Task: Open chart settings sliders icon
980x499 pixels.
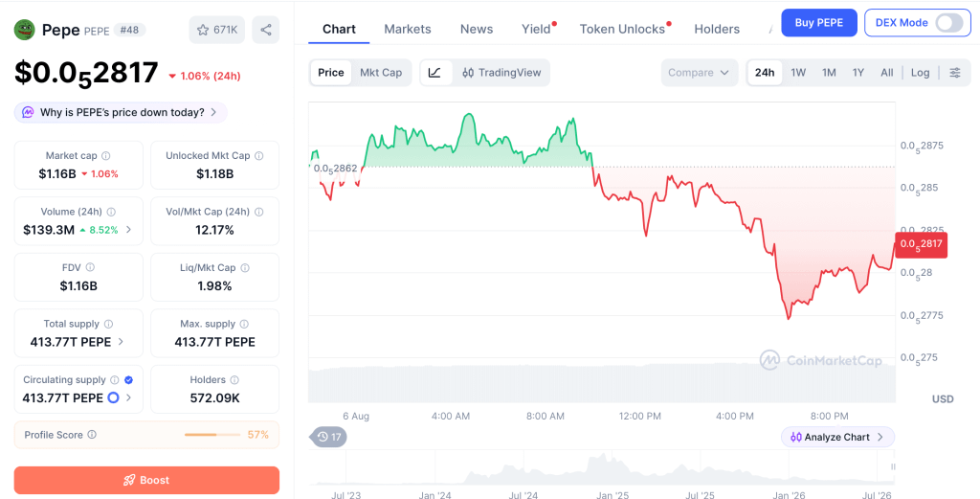Action: 955,73
